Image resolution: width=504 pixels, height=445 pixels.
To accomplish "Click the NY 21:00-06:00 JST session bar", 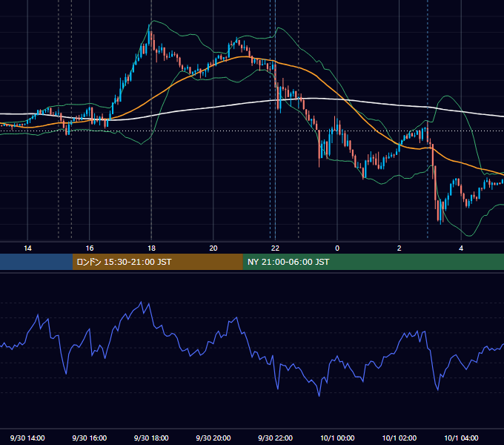I will point(373,262).
